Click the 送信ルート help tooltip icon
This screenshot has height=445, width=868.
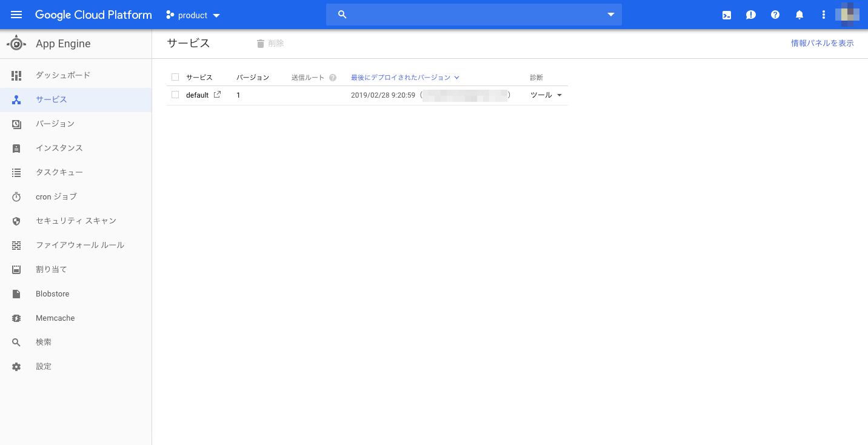click(x=332, y=77)
